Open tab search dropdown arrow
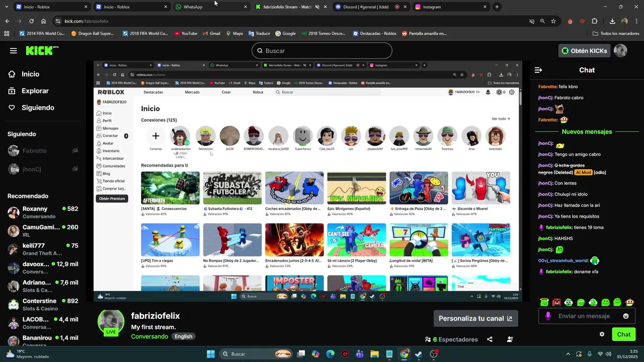The height and width of the screenshot is (362, 644). click(7, 7)
